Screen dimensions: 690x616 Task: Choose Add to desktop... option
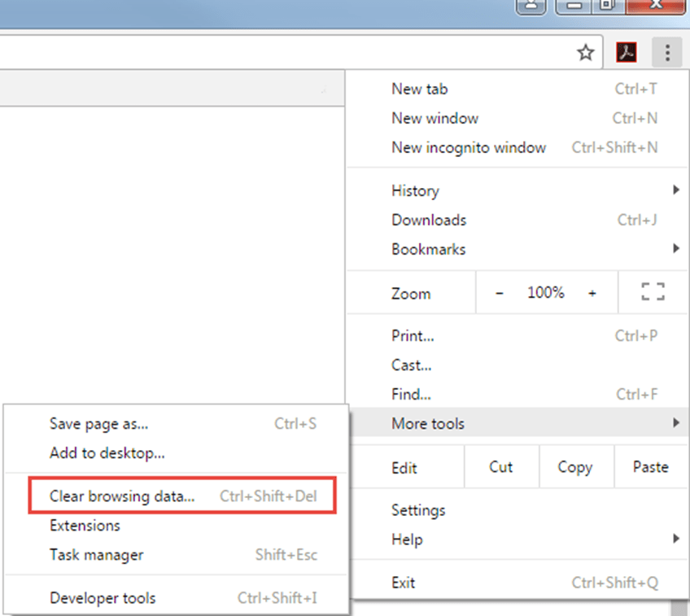click(176, 452)
